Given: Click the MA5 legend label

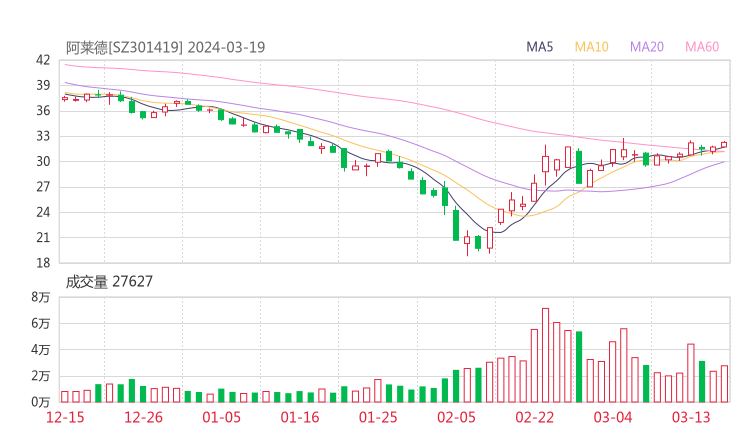Looking at the screenshot, I should point(539,47).
